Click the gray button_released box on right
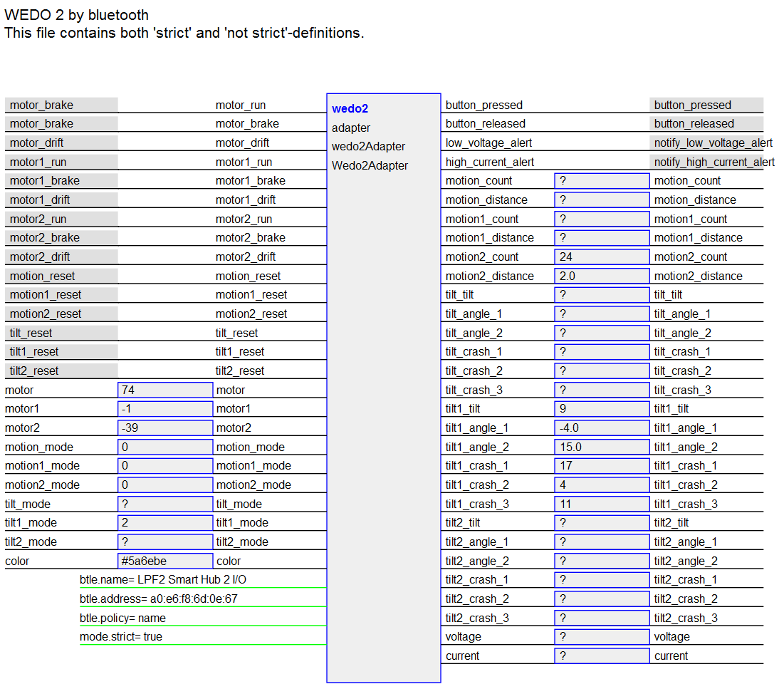Image resolution: width=784 pixels, height=689 pixels. coord(706,123)
